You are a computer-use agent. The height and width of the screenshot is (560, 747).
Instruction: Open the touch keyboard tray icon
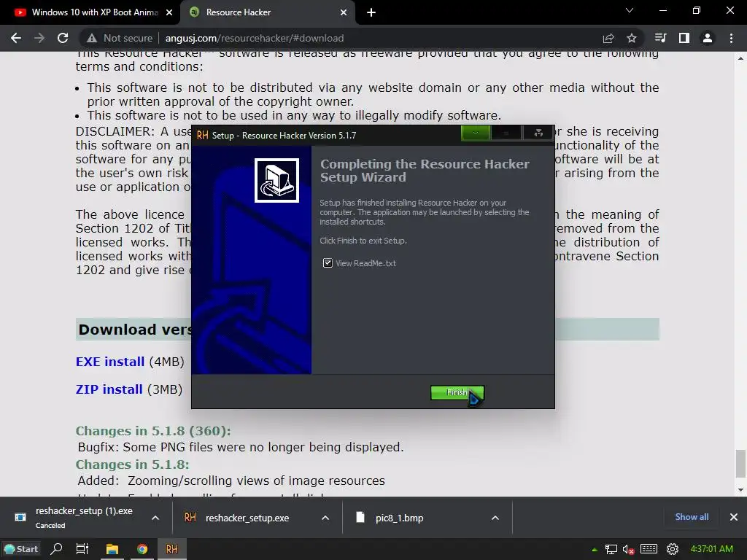click(649, 549)
